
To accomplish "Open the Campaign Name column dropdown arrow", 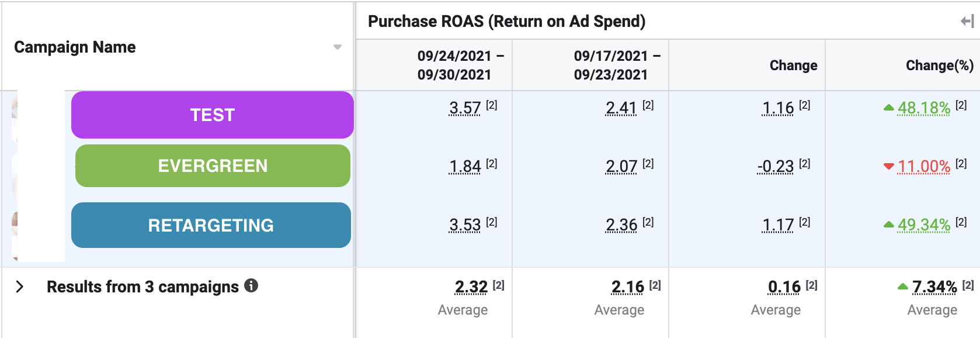I will [337, 47].
